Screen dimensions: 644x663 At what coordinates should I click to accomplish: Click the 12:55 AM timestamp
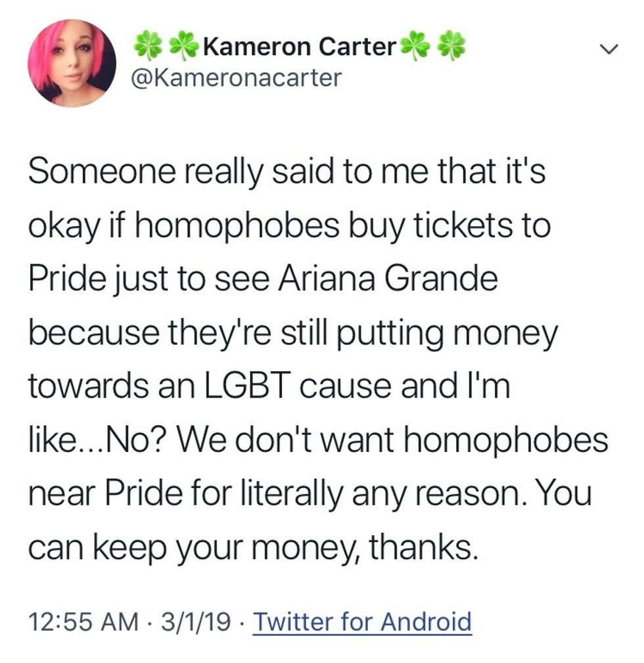point(83,621)
